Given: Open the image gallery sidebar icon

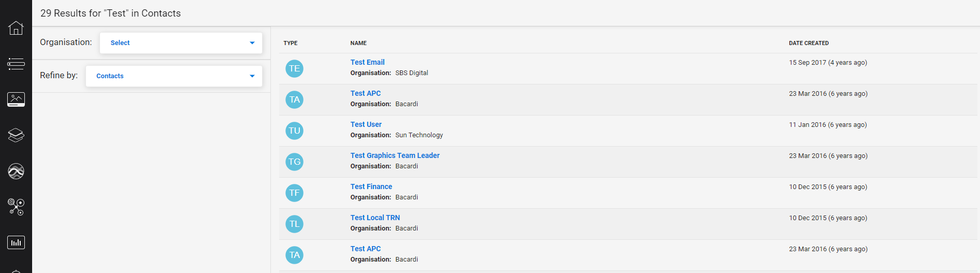Looking at the screenshot, I should coord(16,99).
